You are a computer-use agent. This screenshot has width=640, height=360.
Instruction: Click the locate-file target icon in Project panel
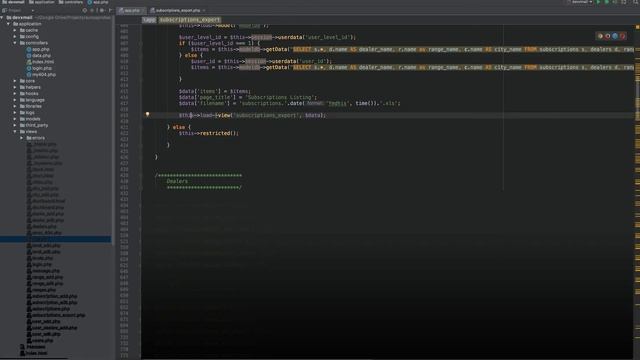(x=84, y=10)
